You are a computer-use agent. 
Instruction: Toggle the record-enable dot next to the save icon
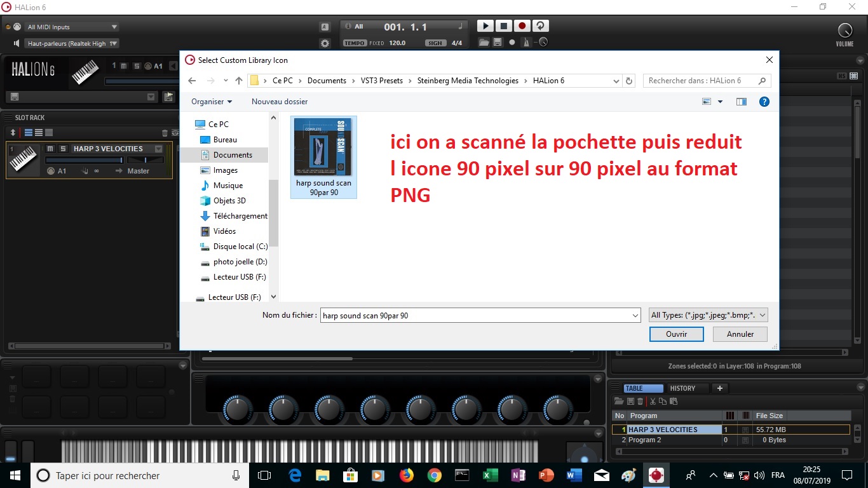pos(512,42)
